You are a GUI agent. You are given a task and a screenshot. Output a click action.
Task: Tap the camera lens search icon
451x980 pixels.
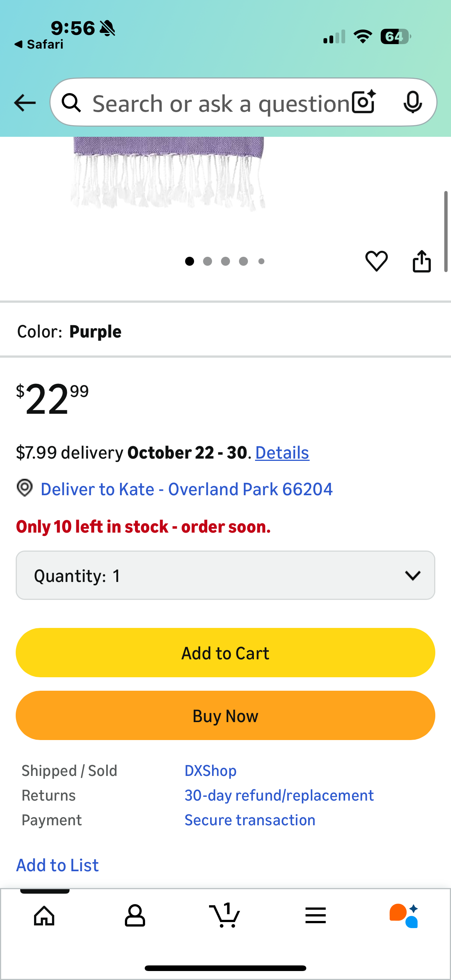click(x=363, y=102)
